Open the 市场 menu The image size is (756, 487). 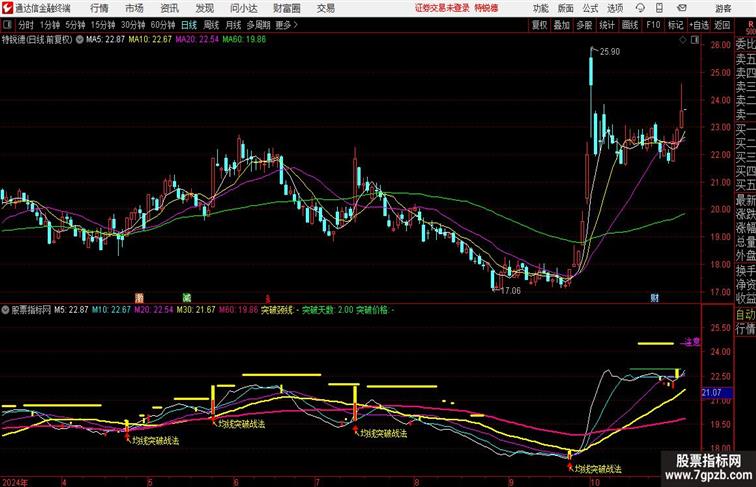[134, 8]
